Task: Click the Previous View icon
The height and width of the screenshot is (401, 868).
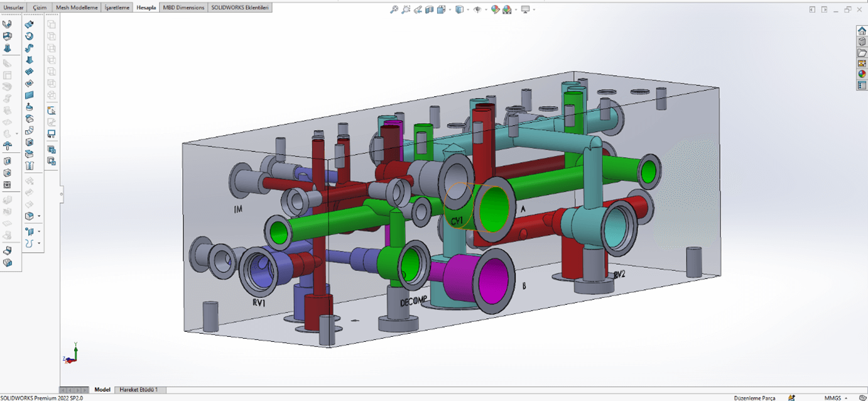Action: pyautogui.click(x=418, y=9)
